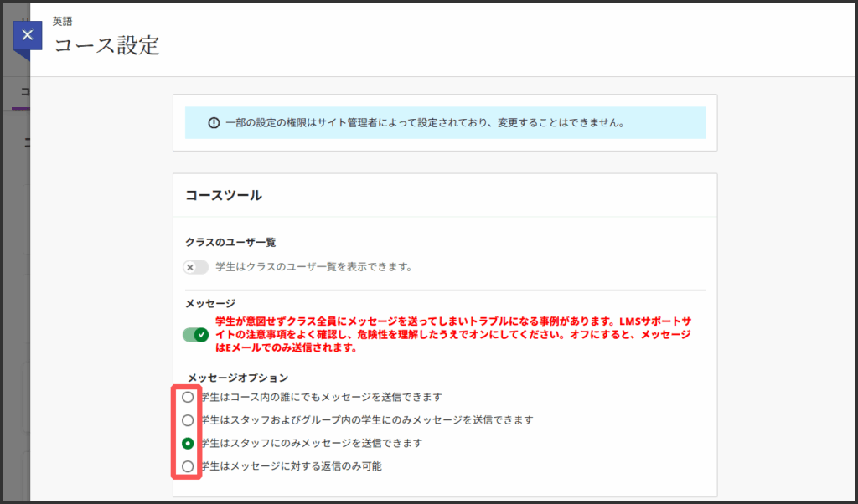Screen dimensions: 858x504
Task: Click the green checkmark knob on メッセージ switch
Action: [x=201, y=335]
